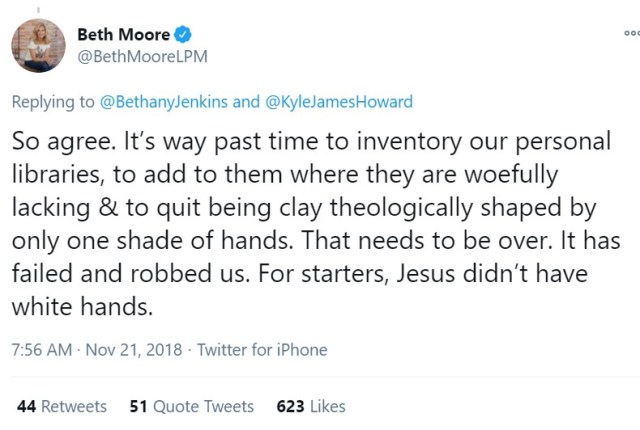
Task: Show the 51 Quote Tweets
Action: tap(192, 406)
